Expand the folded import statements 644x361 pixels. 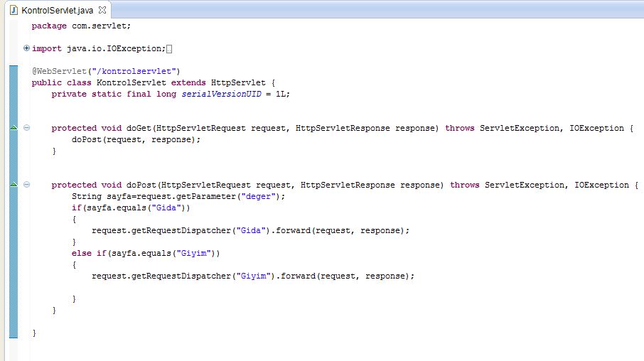(27, 48)
